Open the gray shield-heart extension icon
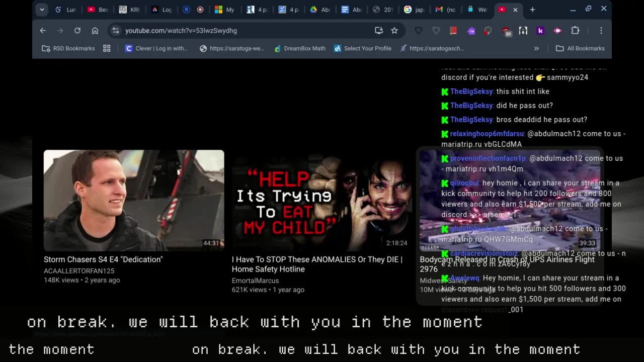Screen dimensions: 644x362 (x=436, y=31)
